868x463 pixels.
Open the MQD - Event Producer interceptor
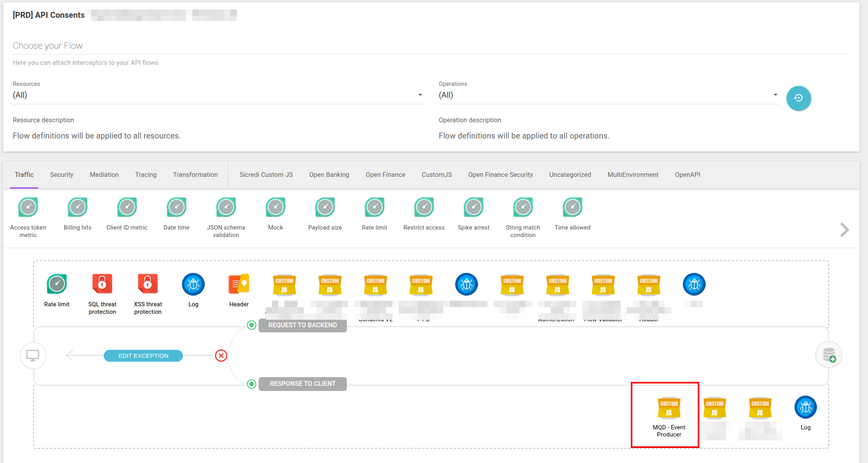pyautogui.click(x=669, y=408)
